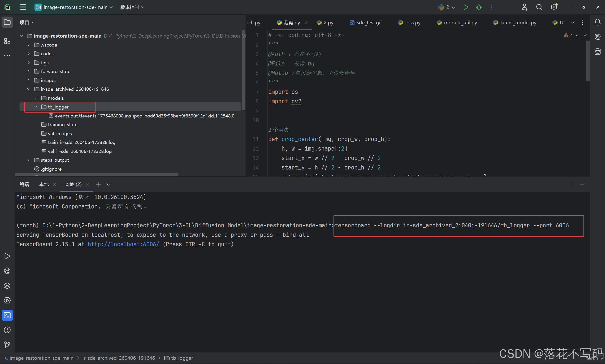This screenshot has width=605, height=364.
Task: Switch to the 本地 terminal tab
Action: 44,184
